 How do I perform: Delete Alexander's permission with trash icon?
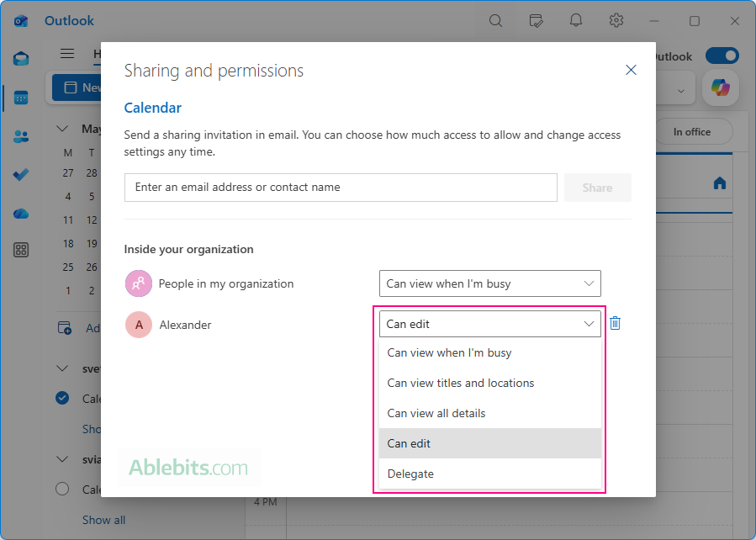(x=615, y=323)
